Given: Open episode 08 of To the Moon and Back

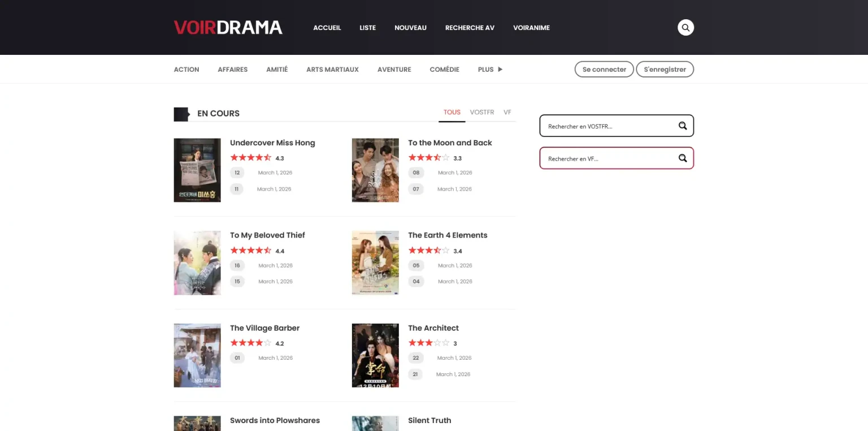Looking at the screenshot, I should 416,173.
